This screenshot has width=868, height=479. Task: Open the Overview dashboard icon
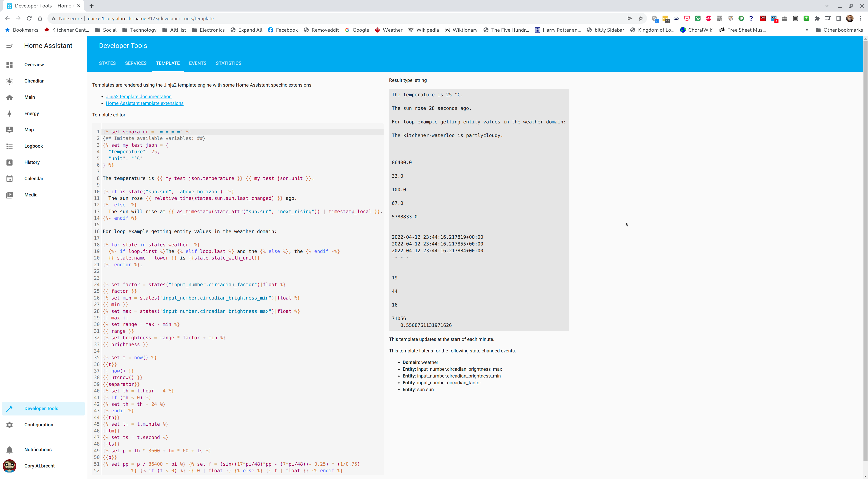[9, 65]
